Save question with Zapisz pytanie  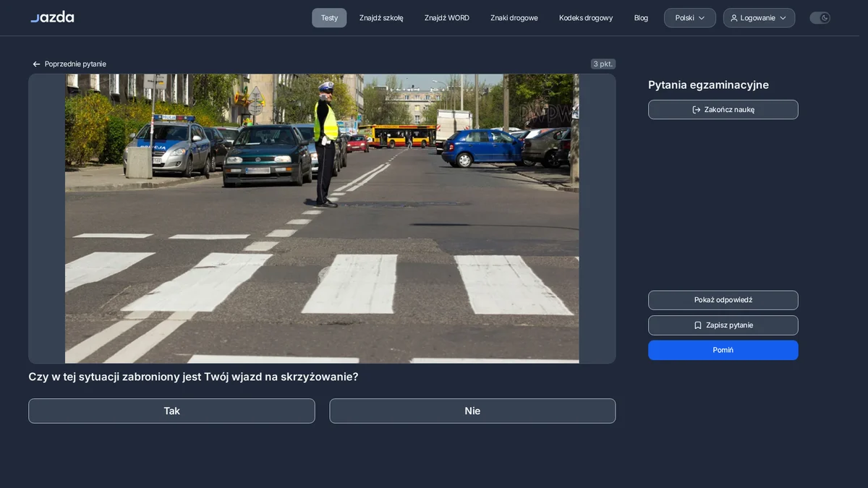[x=723, y=325]
